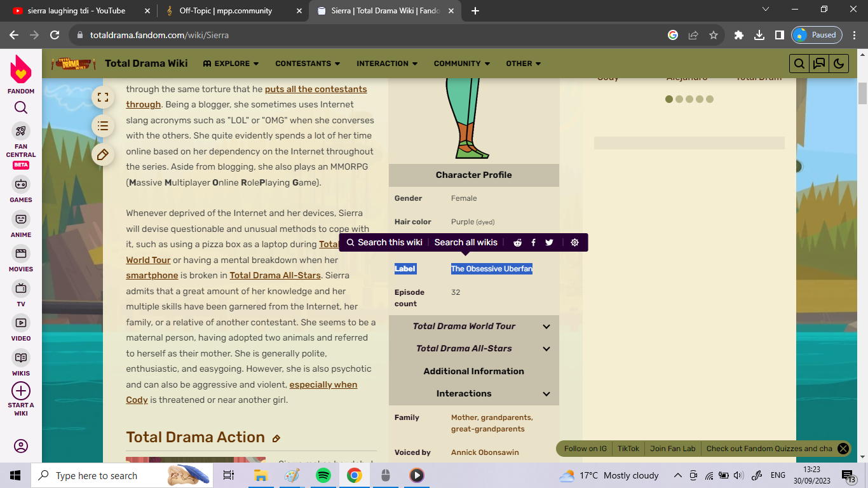Open the wiki discussions chat icon
Viewport: 868px width, 488px height.
(x=819, y=64)
